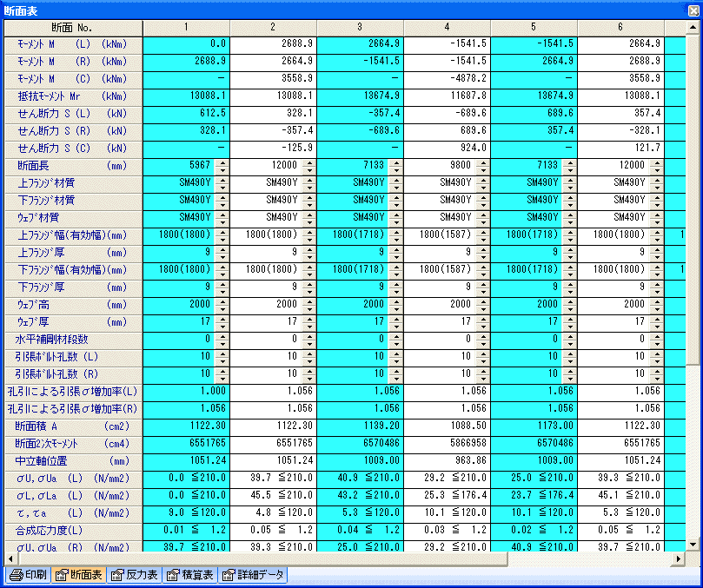This screenshot has width=703, height=588.
Task: Increase 水平補剛材段数 for section 1
Action: click(222, 338)
